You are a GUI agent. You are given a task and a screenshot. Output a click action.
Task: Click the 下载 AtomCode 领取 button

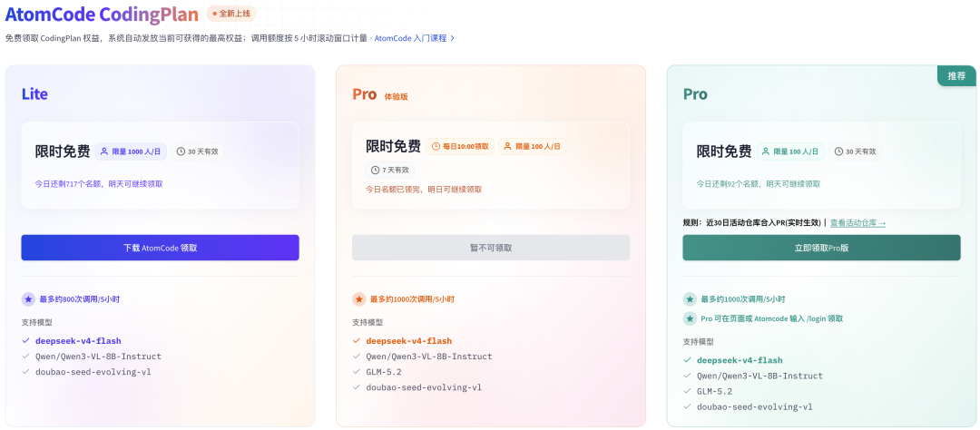(x=160, y=248)
